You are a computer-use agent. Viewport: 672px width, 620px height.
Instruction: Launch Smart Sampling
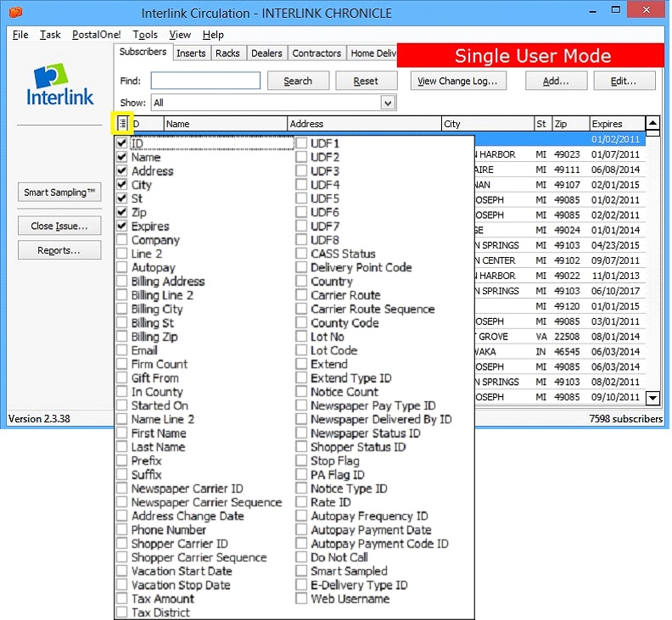click(x=59, y=192)
